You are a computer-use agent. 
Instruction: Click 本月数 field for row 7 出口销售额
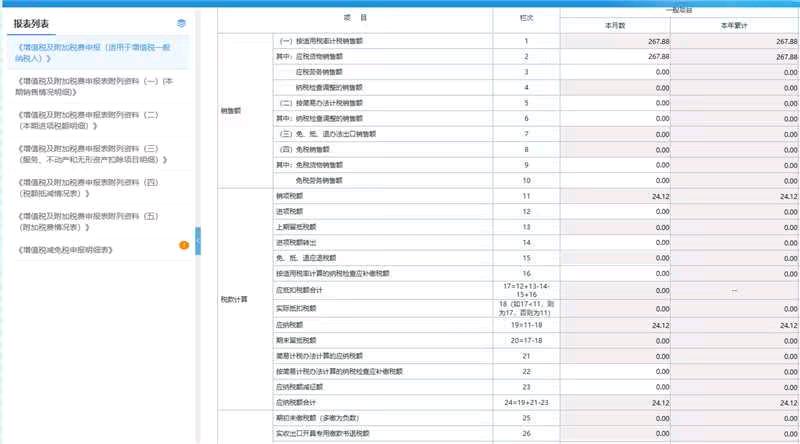point(615,134)
